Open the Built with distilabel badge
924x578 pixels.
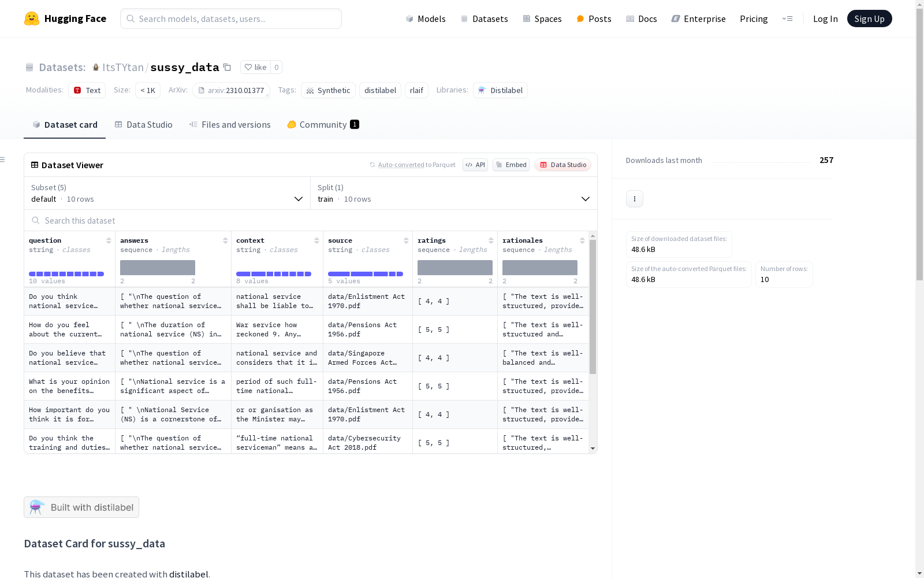[81, 507]
